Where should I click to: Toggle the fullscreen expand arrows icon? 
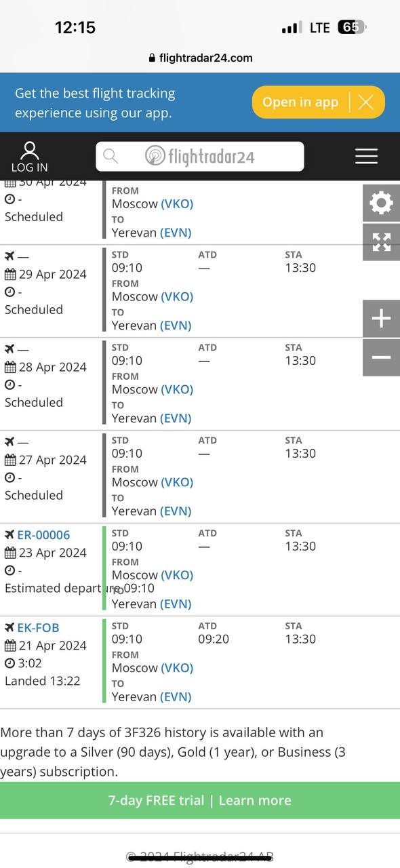point(381,242)
